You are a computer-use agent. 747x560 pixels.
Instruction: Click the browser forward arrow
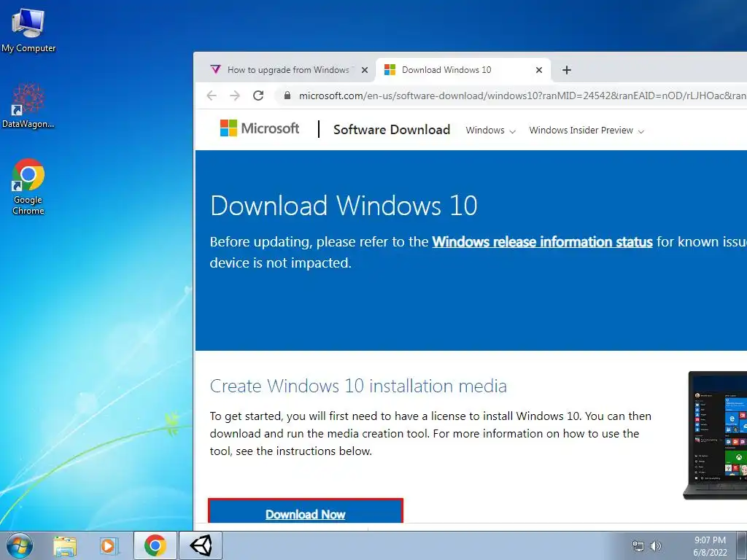coord(235,96)
